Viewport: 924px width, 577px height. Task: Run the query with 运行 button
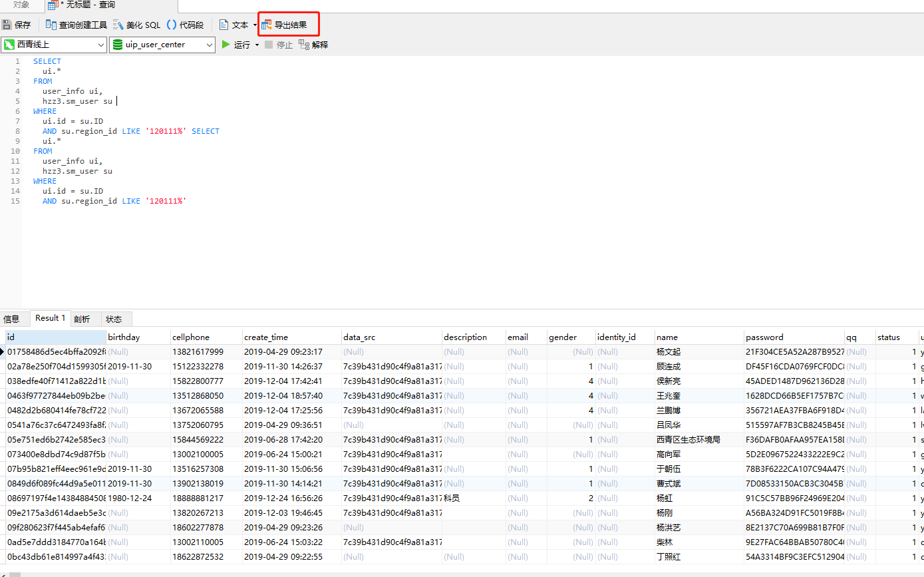coord(236,45)
